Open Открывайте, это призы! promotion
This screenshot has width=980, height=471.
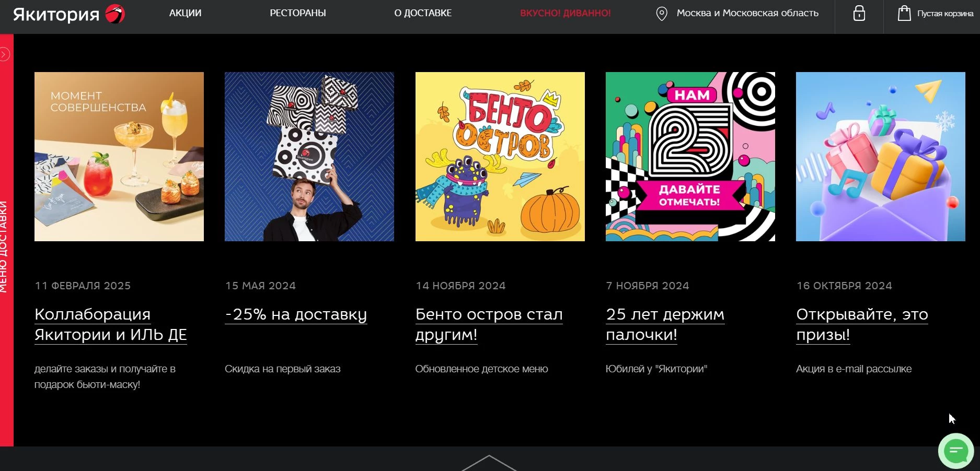[x=862, y=324]
